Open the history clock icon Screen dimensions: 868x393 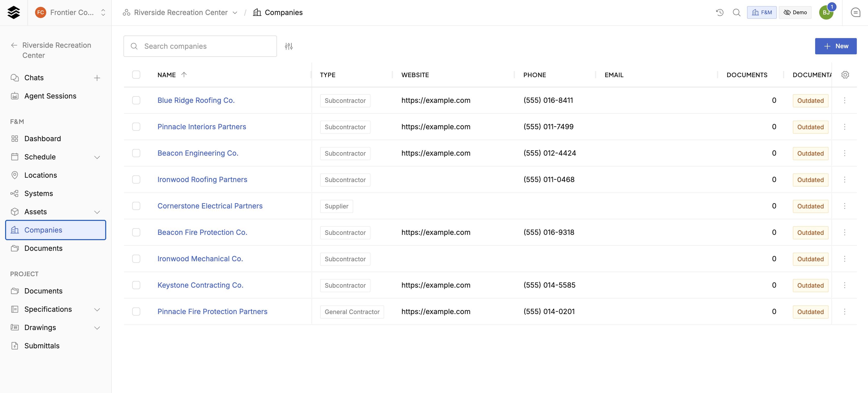pos(720,12)
